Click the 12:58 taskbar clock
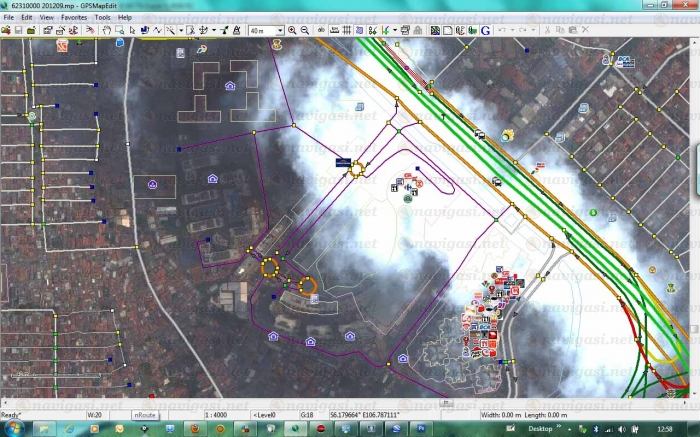 tap(664, 428)
